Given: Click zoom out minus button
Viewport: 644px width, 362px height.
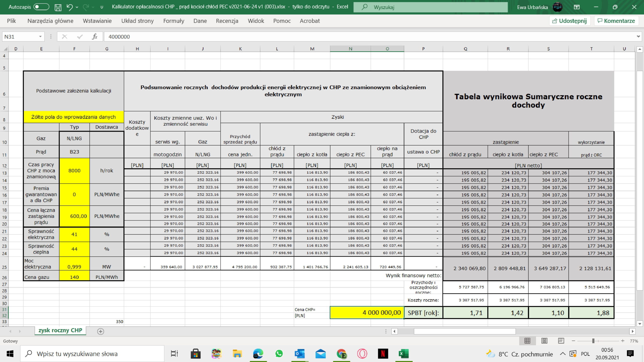Looking at the screenshot, I should click(x=573, y=341).
